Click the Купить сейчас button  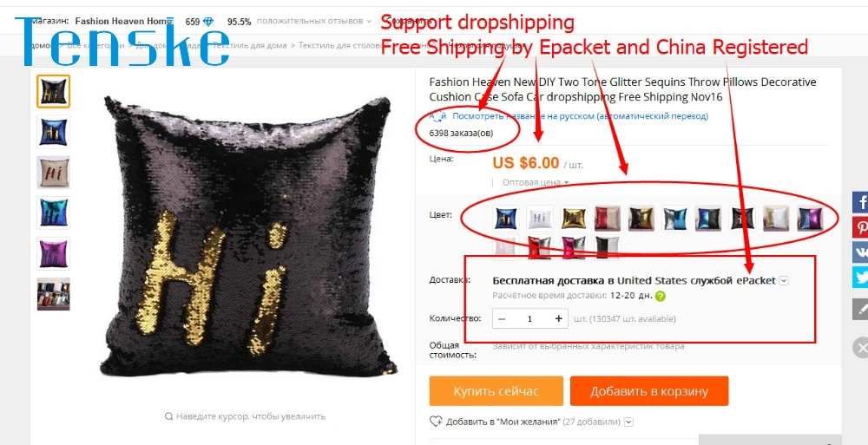(x=496, y=391)
